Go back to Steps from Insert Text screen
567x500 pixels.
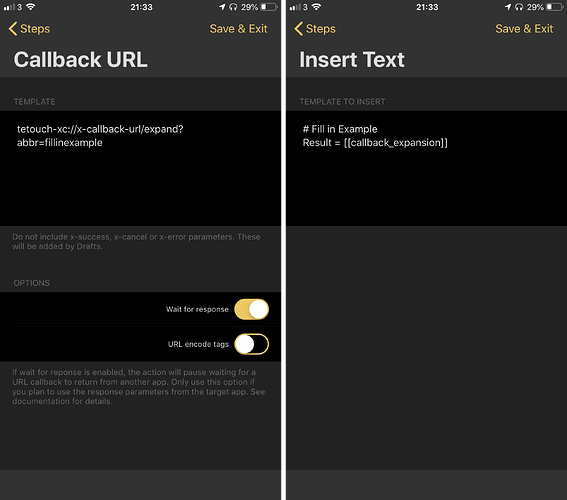pyautogui.click(x=315, y=29)
